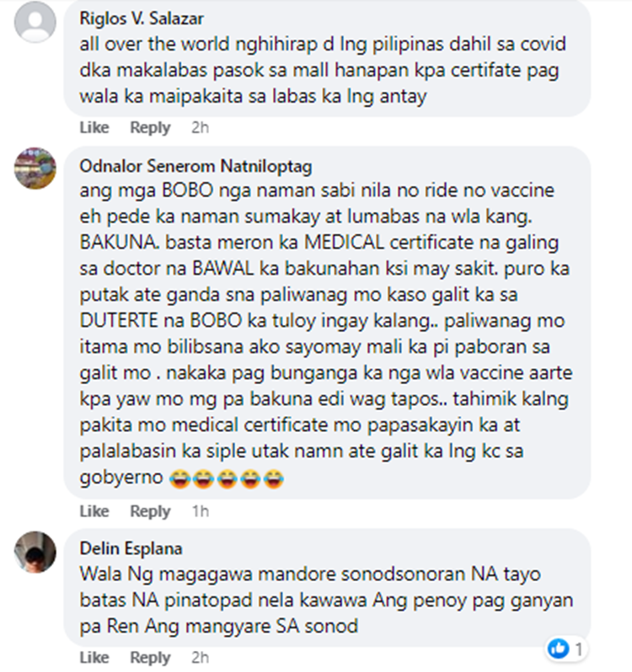Open the 1h timestamp on Odnalor's comment
Image resolution: width=632 pixels, height=672 pixels.
(x=200, y=511)
